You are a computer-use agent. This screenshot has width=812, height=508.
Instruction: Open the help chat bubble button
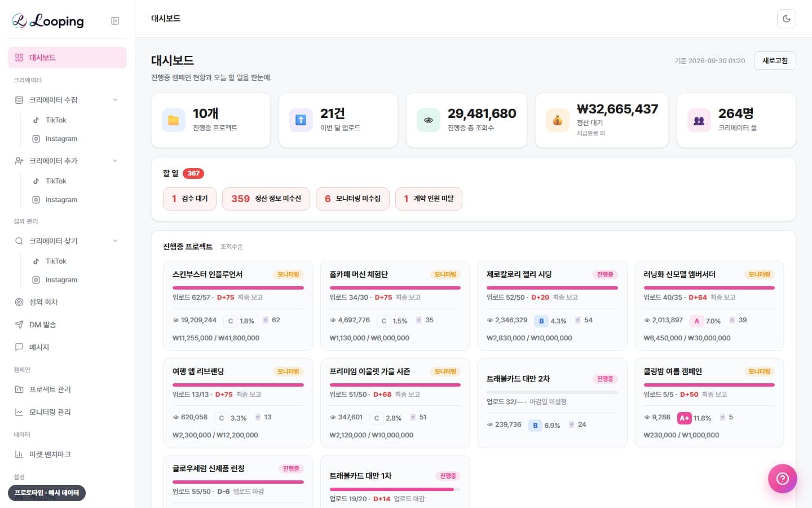coord(783,479)
